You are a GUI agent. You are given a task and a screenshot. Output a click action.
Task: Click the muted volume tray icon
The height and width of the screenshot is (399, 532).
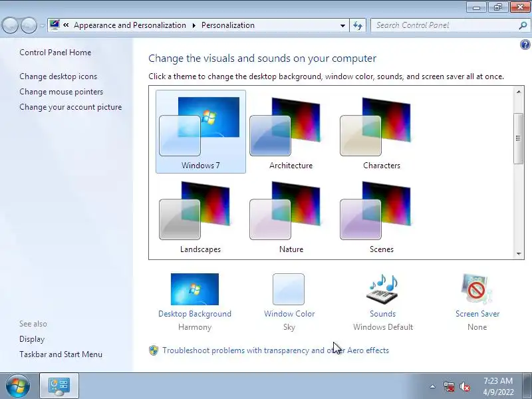(x=465, y=386)
